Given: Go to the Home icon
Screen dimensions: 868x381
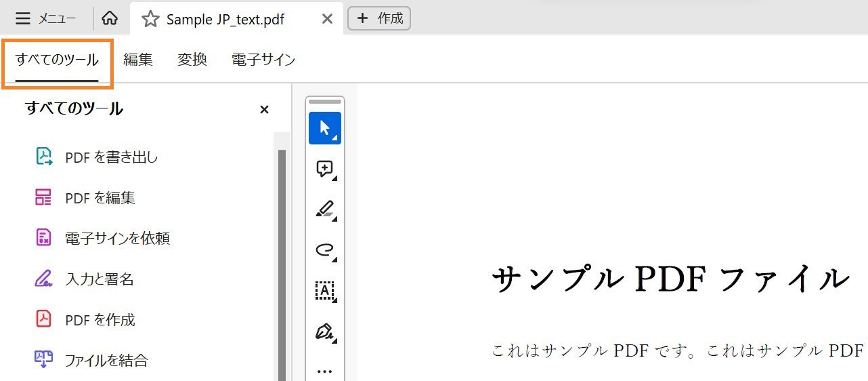Looking at the screenshot, I should 110,18.
